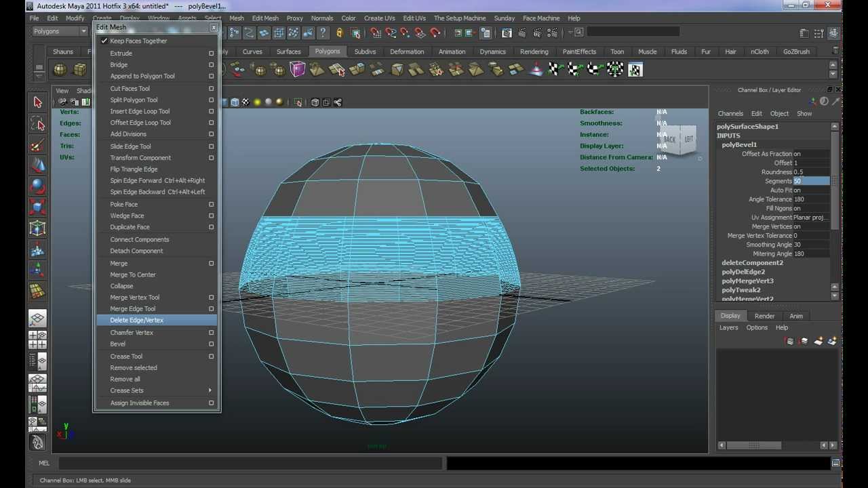Open Assign Invisible Faces options box
This screenshot has height=488, width=868.
[211, 403]
